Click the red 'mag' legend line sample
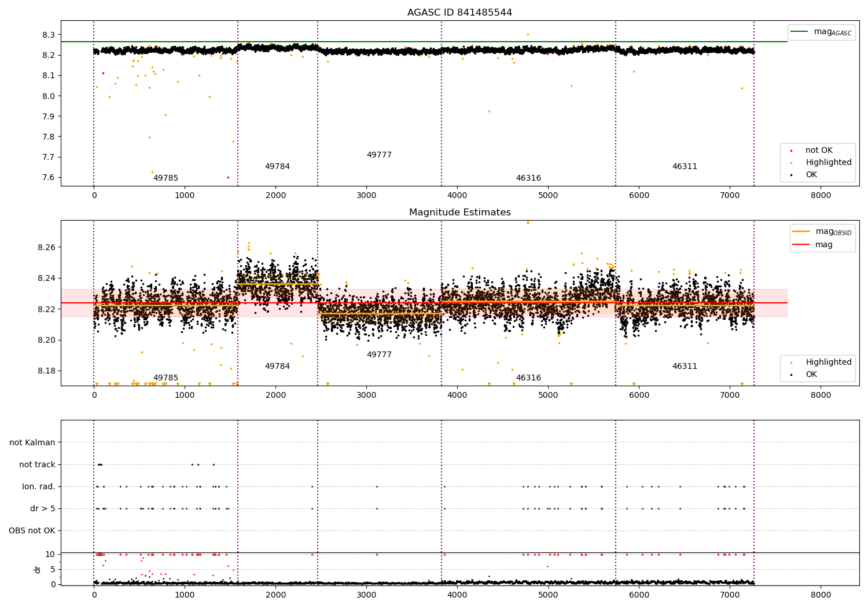Image resolution: width=868 pixels, height=608 pixels. point(801,244)
